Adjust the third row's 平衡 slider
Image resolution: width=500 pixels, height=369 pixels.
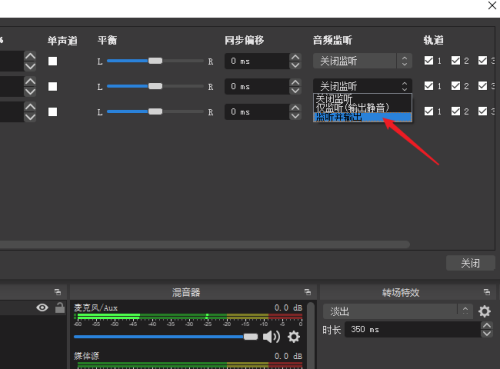155,112
